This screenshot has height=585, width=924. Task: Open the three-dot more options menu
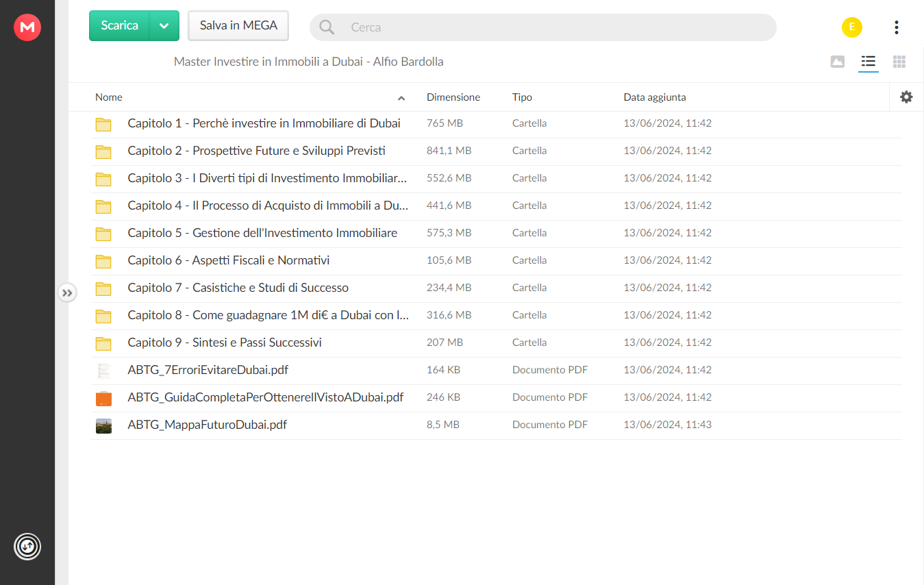click(896, 27)
